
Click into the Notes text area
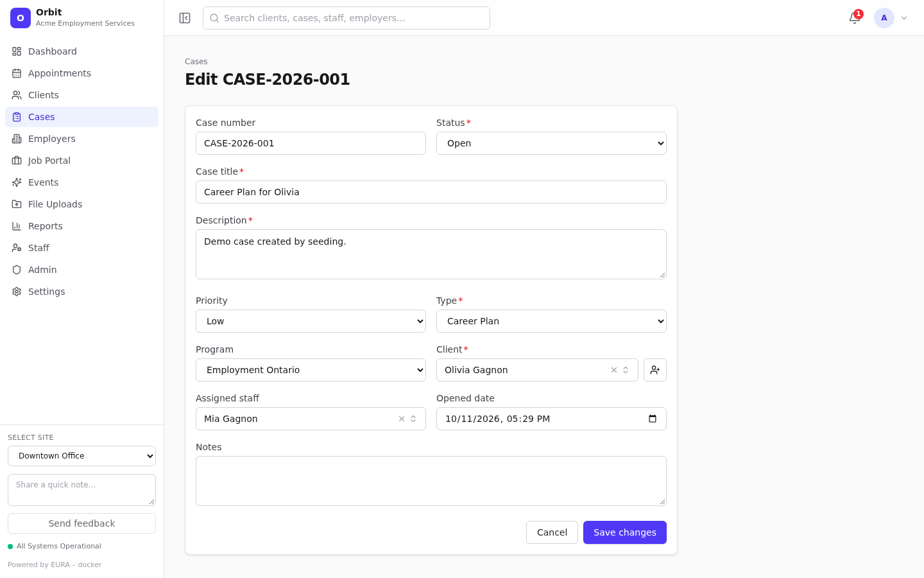pos(431,481)
